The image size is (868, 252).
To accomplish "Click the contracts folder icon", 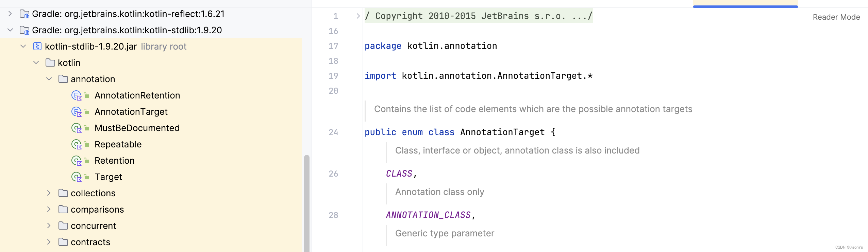I will (x=63, y=242).
